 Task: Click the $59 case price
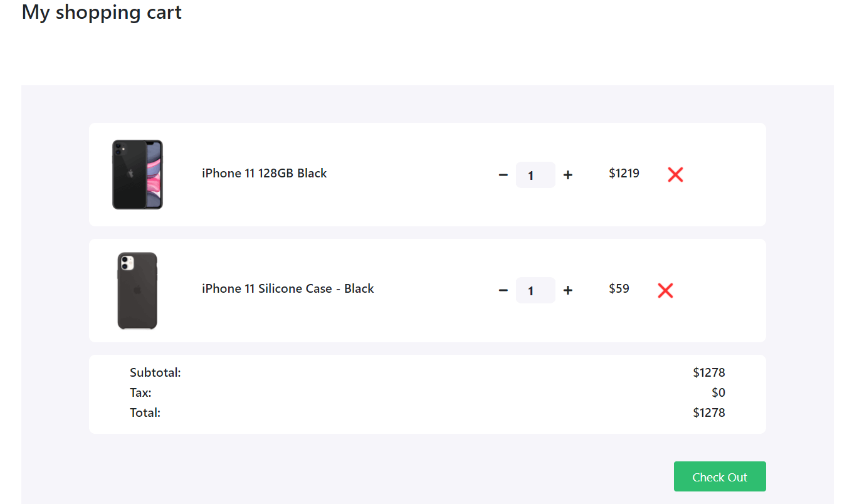click(x=619, y=288)
